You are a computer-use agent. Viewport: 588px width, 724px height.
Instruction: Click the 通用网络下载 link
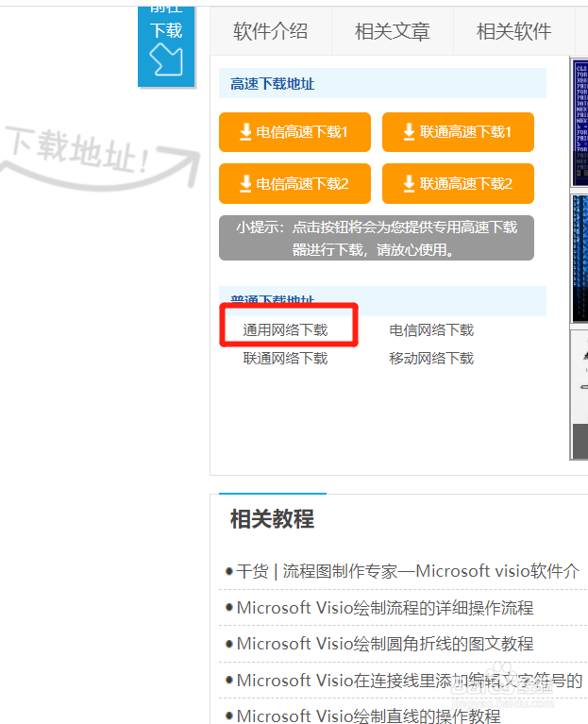coord(285,330)
